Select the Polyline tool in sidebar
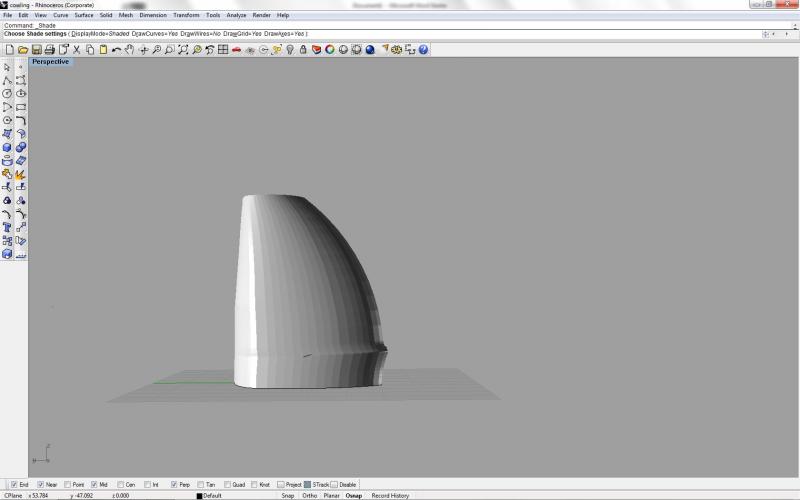The image size is (800, 500). 7,80
